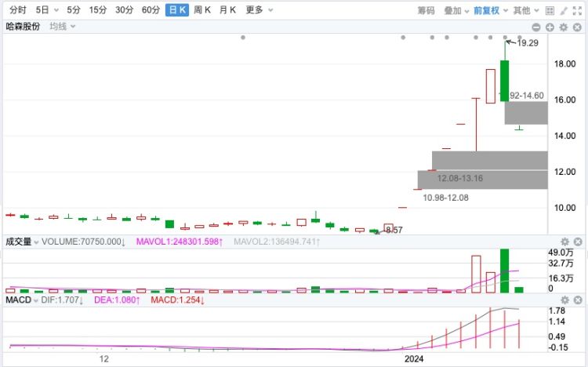Change the 成交量 indicator via its dropdown
The height and width of the screenshot is (367, 588).
click(x=36, y=242)
